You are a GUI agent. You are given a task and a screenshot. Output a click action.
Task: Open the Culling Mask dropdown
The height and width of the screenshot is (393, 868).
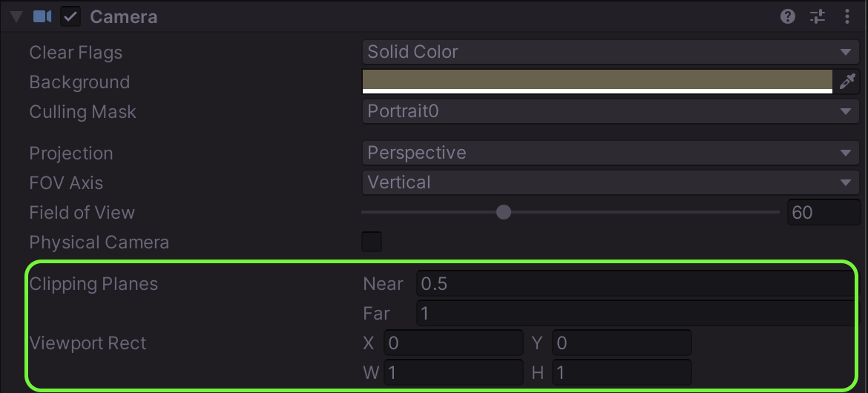pos(610,111)
